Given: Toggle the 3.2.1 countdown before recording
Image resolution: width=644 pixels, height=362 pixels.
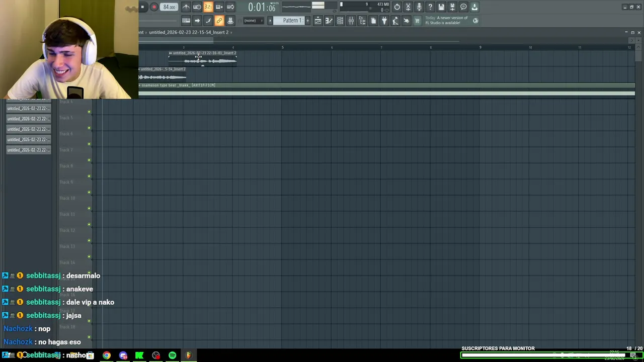Looking at the screenshot, I should pyautogui.click(x=208, y=7).
